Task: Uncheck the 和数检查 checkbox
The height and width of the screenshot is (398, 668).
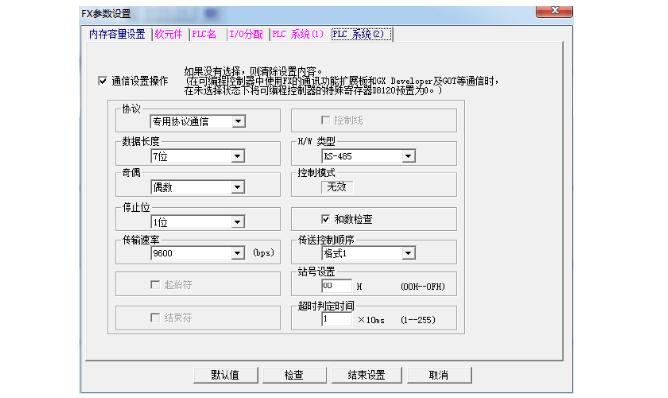Action: 325,219
